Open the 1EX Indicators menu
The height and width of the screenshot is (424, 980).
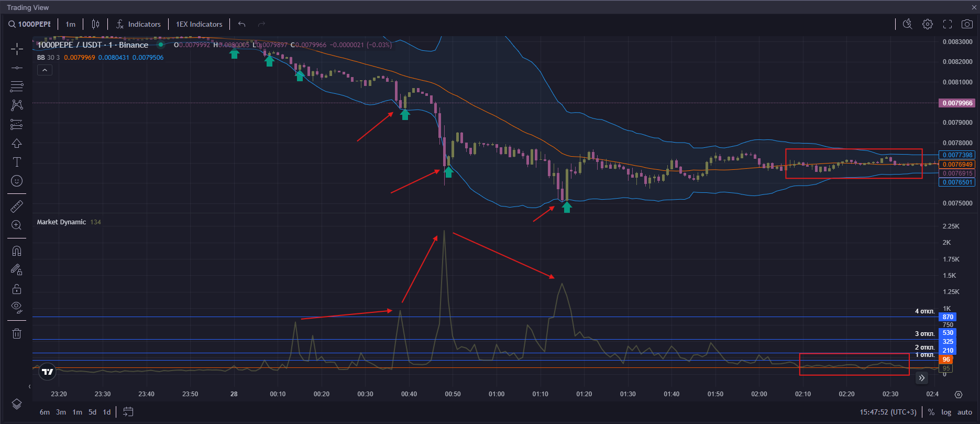tap(199, 24)
